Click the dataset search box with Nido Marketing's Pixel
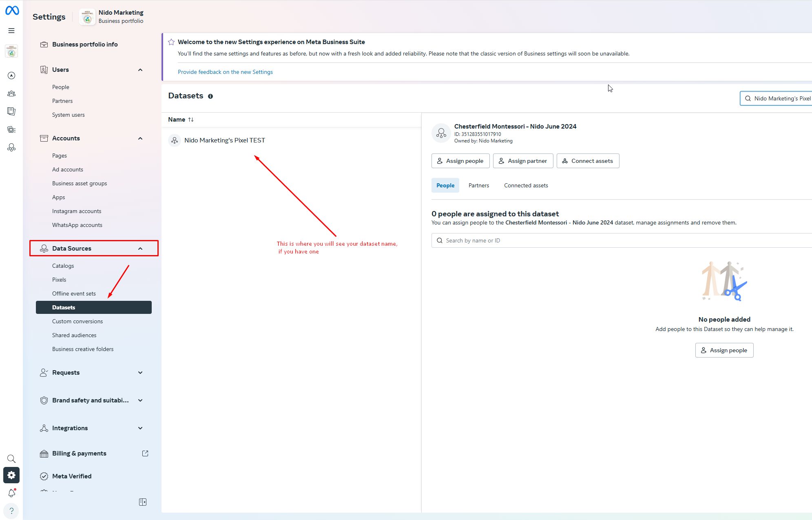The height and width of the screenshot is (520, 812). [x=776, y=98]
